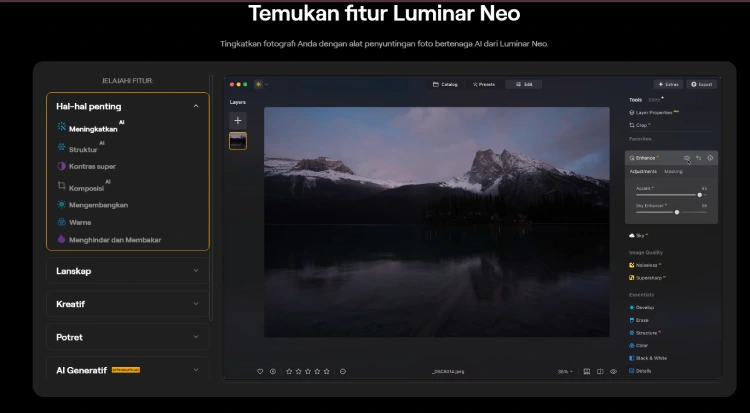Click the Kontras super half-circle icon
750x413 pixels.
pos(62,166)
